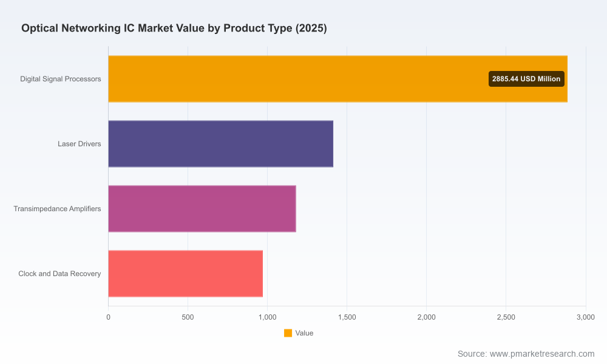Viewport: 607px width, 364px height.
Task: Click the chart title text
Action: [x=174, y=29]
